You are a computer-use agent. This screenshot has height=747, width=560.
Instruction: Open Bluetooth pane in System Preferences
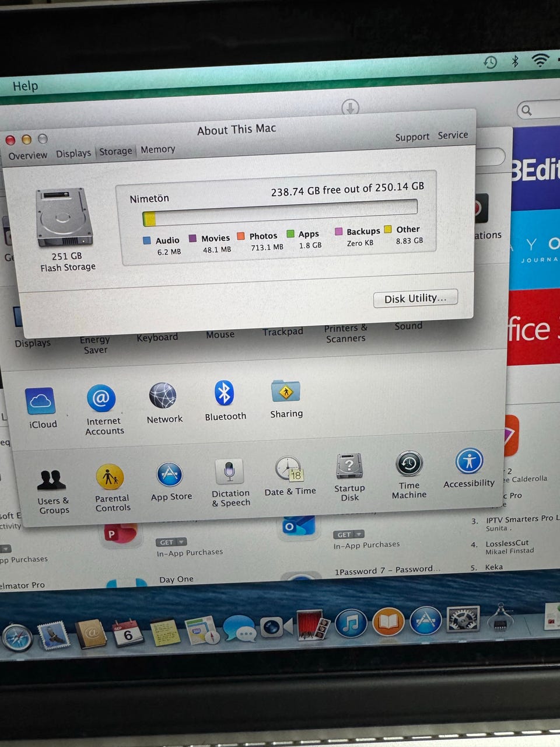224,393
